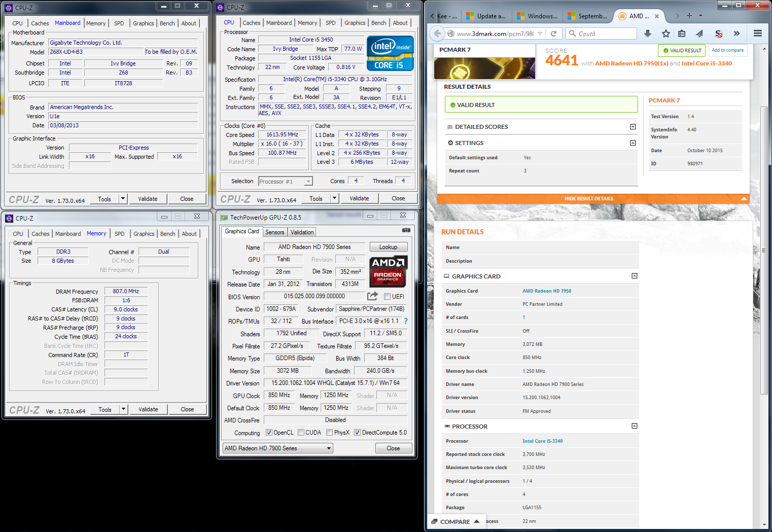This screenshot has width=772, height=532.
Task: Click the VALID RESULT badge beside Add to compare
Action: pyautogui.click(x=682, y=51)
